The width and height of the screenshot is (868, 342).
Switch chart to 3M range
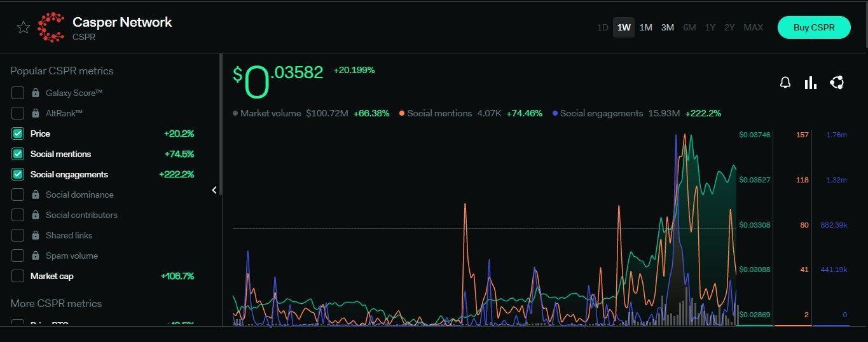(667, 27)
